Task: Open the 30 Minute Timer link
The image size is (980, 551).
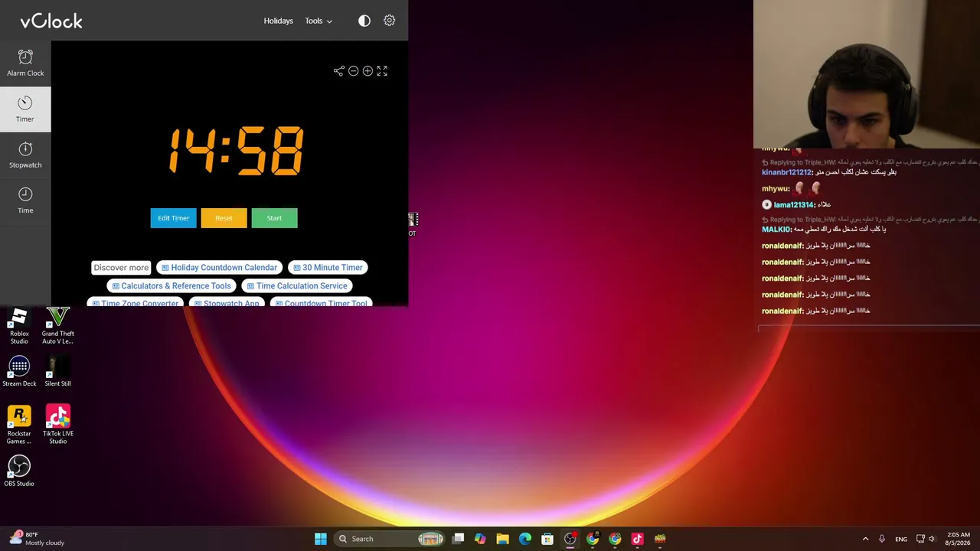Action: [328, 268]
